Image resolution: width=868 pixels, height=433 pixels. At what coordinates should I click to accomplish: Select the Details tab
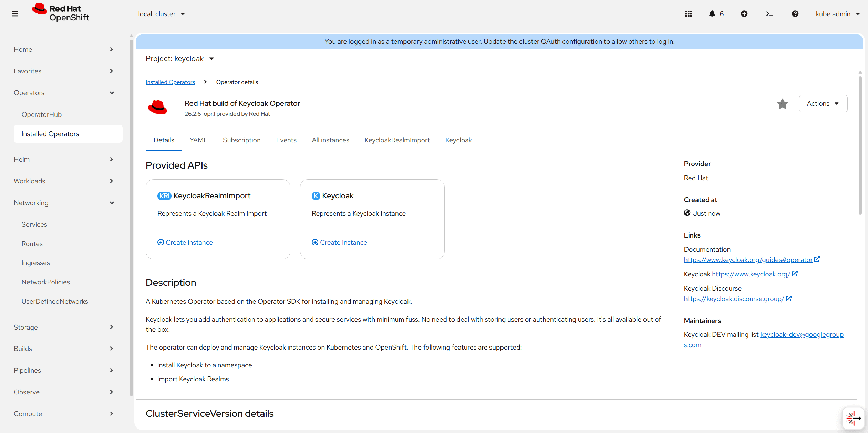[164, 140]
